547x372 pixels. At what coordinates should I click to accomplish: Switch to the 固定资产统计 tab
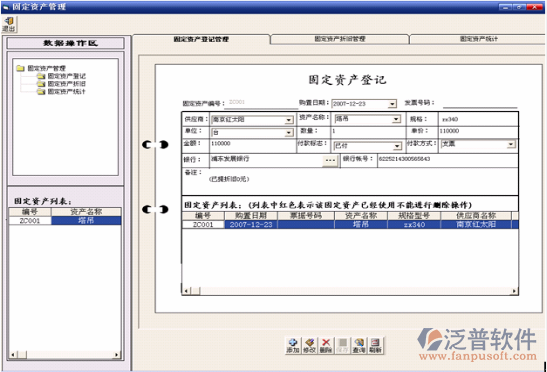coord(478,39)
